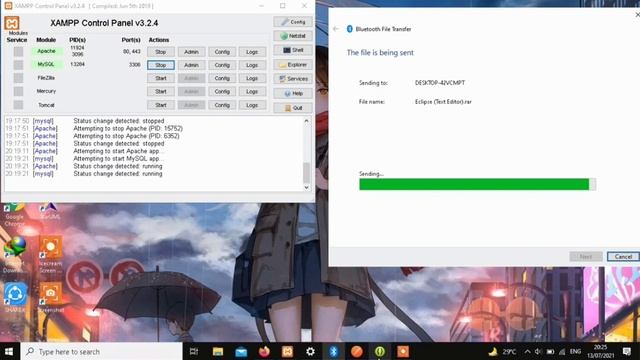The height and width of the screenshot is (360, 640).
Task: Open Services from XAMPP panel
Action: pyautogui.click(x=293, y=79)
